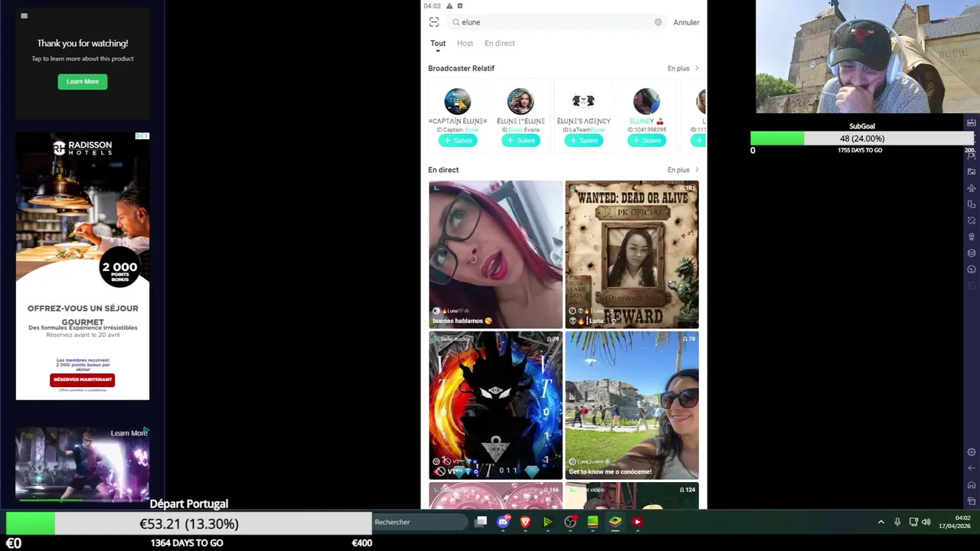Screen dimensions: 980x551
Task: Click the Windows Rechercher search box
Action: (x=420, y=522)
